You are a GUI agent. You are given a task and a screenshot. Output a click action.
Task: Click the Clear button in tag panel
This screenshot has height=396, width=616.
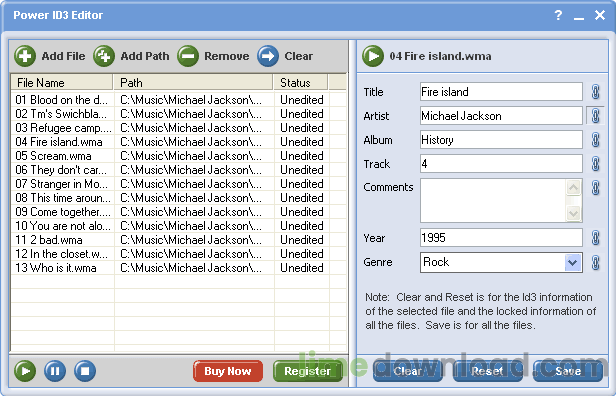(x=408, y=371)
